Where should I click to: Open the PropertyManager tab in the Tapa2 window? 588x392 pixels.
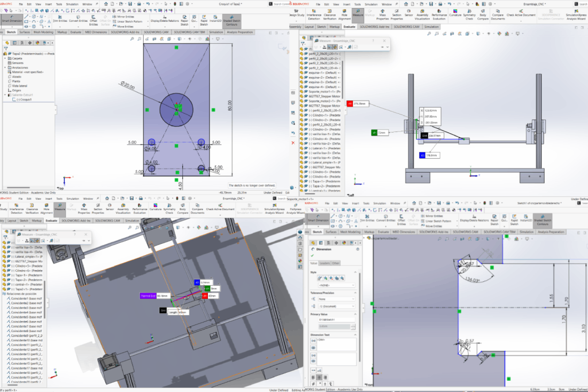coord(14,43)
